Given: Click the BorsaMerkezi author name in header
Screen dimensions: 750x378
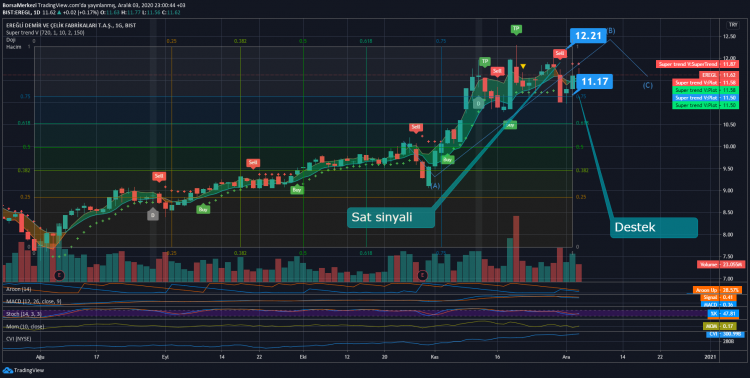Looking at the screenshot, I should (19, 5).
